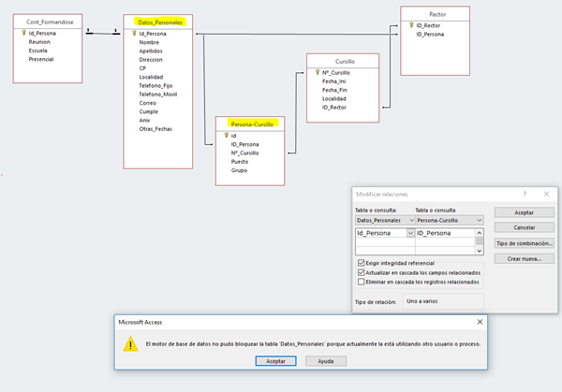Expand the Id_Persona field dropdown arrow
562x392 pixels.
409,232
